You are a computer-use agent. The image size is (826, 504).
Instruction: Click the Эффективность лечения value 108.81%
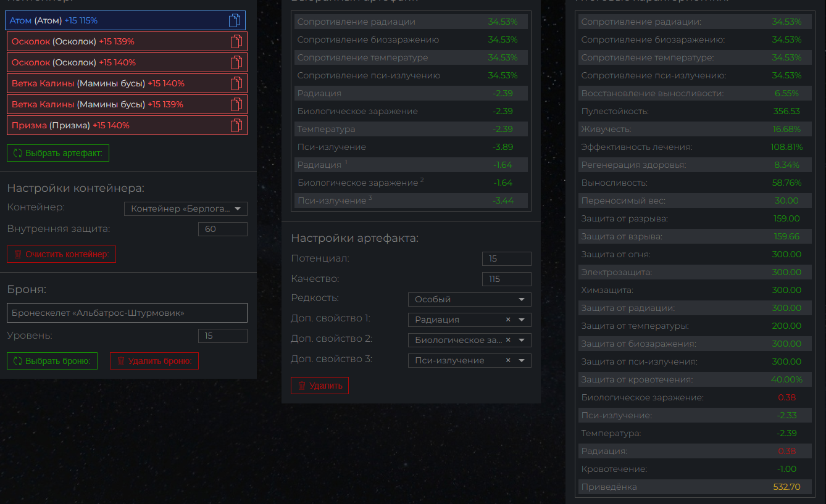[786, 147]
